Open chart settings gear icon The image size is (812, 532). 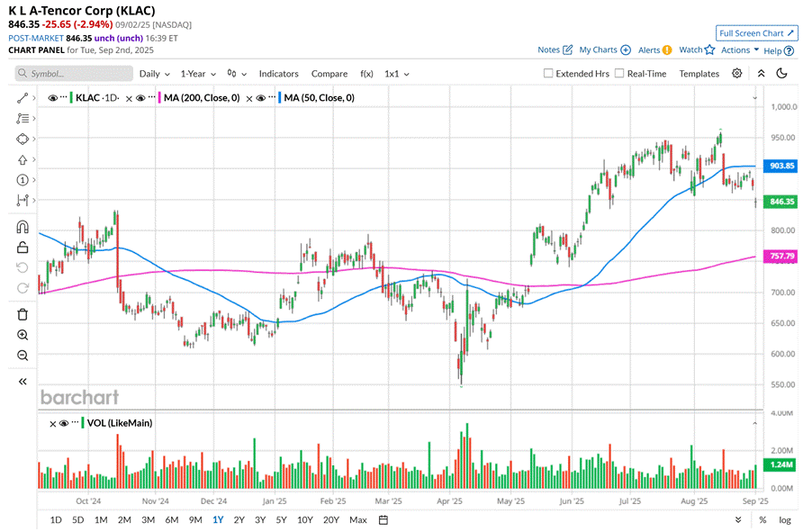tap(737, 74)
